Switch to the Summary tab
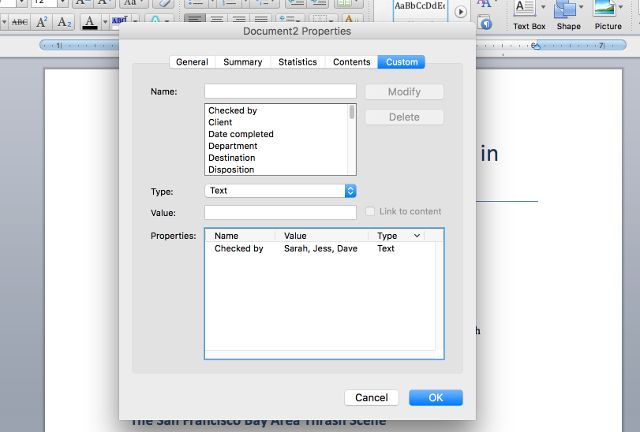Image resolution: width=640 pixels, height=432 pixels. (243, 62)
